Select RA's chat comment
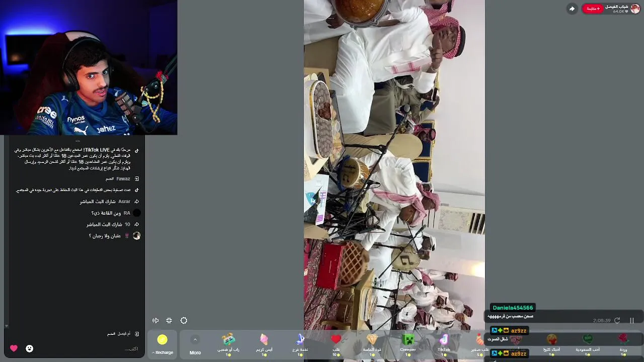The width and height of the screenshot is (644, 362). (x=111, y=213)
